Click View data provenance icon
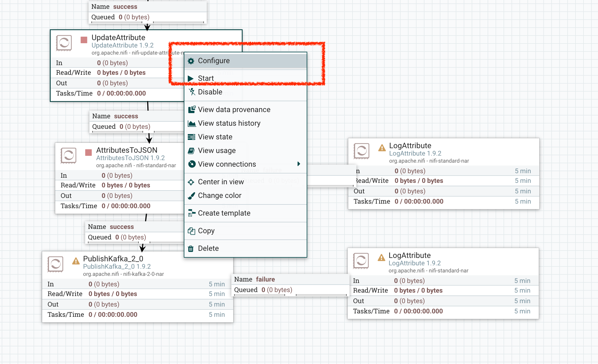The height and width of the screenshot is (364, 598). pos(192,109)
